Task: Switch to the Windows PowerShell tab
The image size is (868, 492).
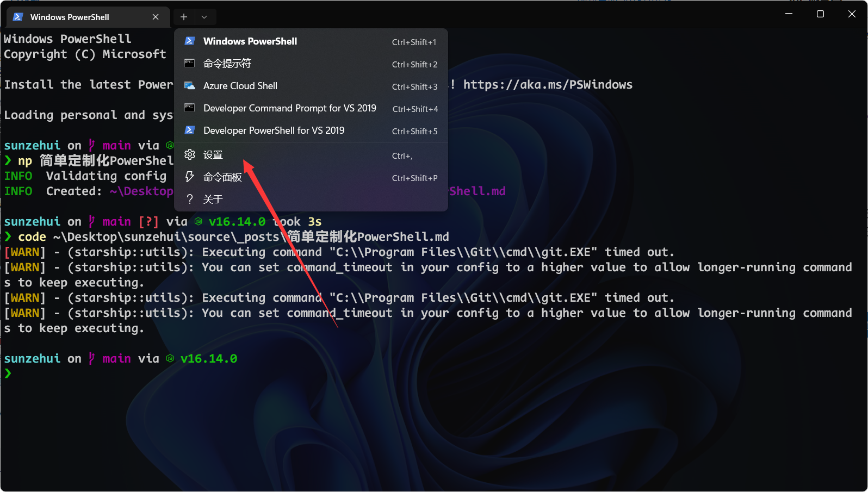Action: coord(88,17)
